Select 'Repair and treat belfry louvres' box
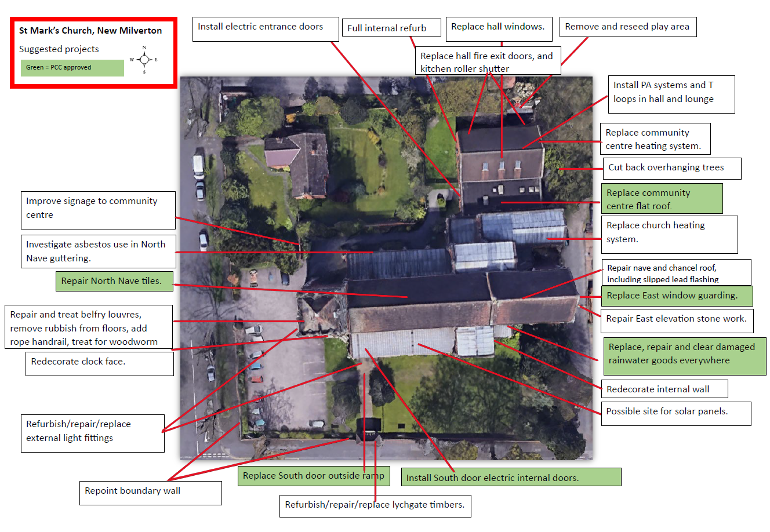The width and height of the screenshot is (770, 532). point(89,327)
